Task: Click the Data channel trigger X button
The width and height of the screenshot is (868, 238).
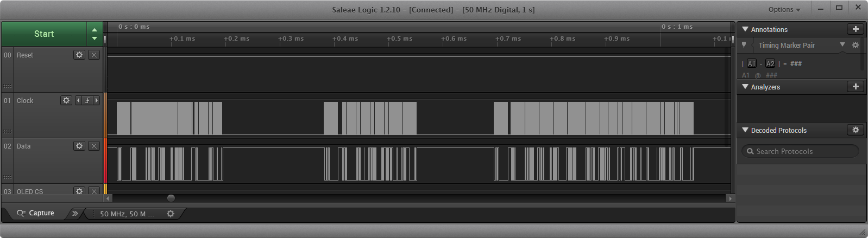Action: pyautogui.click(x=94, y=146)
